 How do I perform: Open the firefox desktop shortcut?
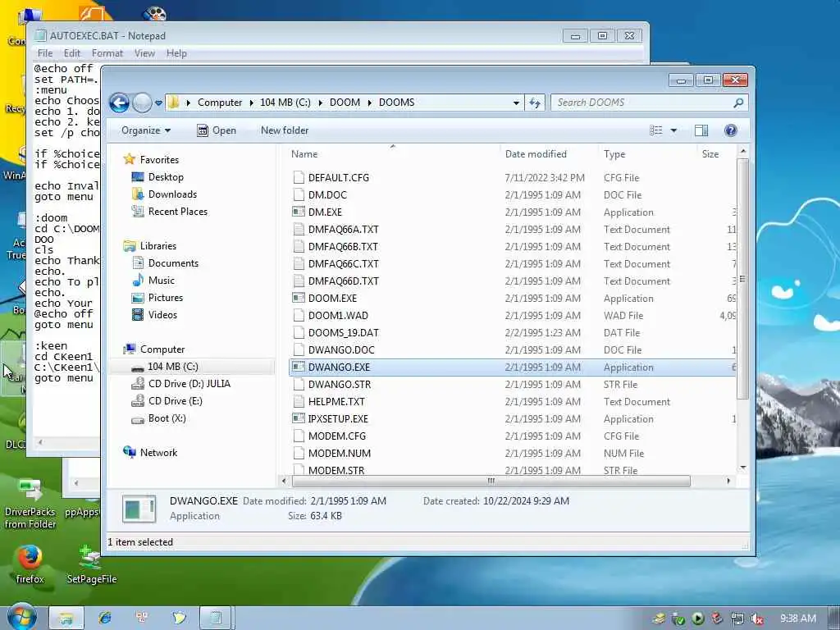[30, 564]
